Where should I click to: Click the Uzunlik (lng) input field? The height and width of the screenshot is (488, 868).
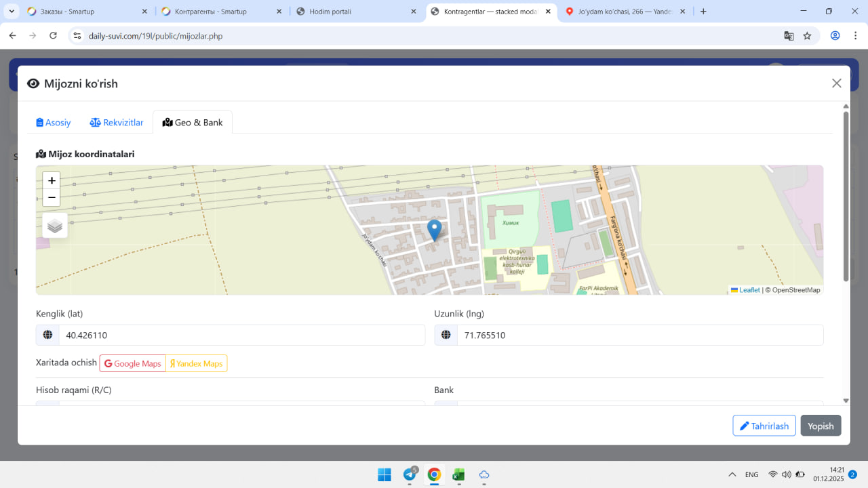pyautogui.click(x=639, y=335)
